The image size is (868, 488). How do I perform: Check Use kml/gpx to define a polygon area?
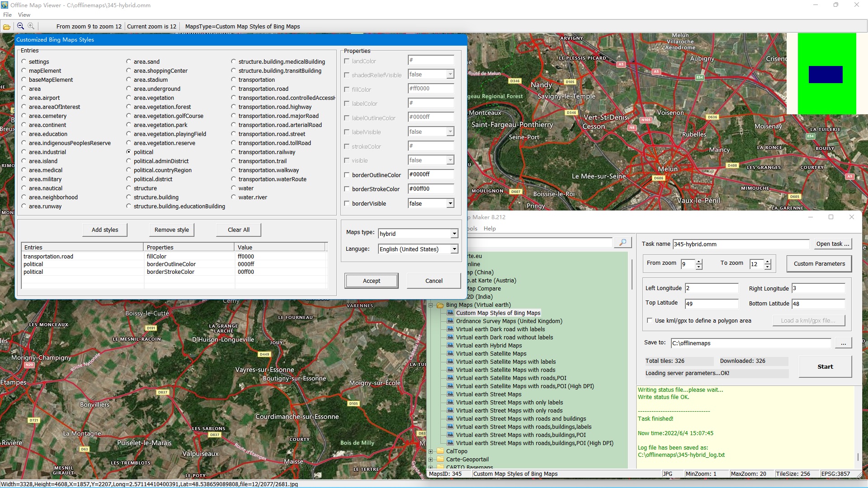click(650, 320)
